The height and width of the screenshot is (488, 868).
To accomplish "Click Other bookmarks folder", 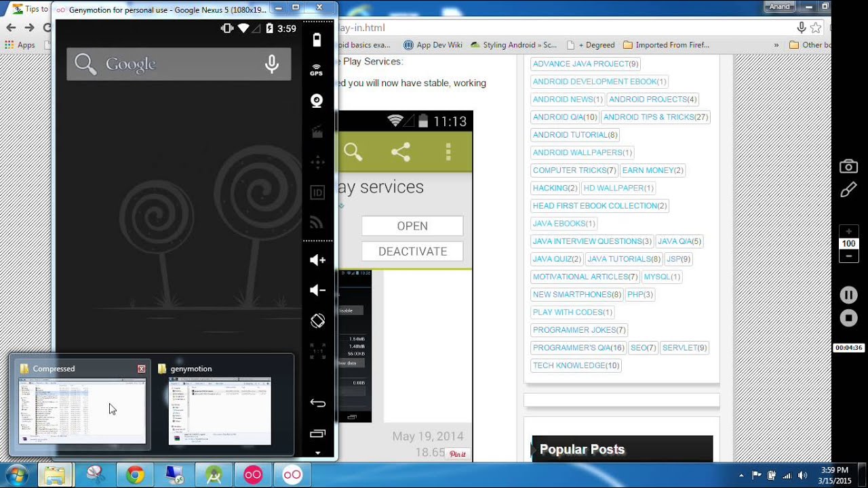I will click(x=810, y=45).
